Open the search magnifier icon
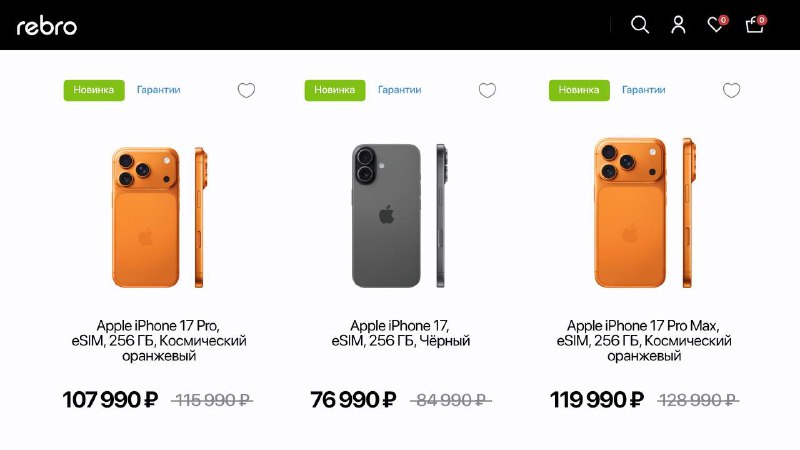The height and width of the screenshot is (450, 800). click(640, 24)
